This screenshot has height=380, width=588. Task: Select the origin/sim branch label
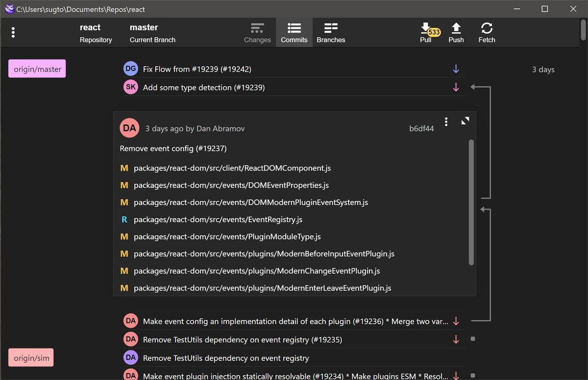31,358
